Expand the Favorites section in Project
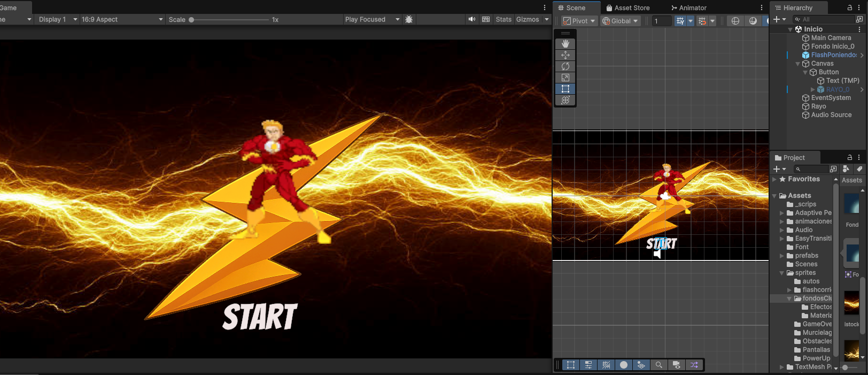This screenshot has height=375, width=868. tap(774, 180)
